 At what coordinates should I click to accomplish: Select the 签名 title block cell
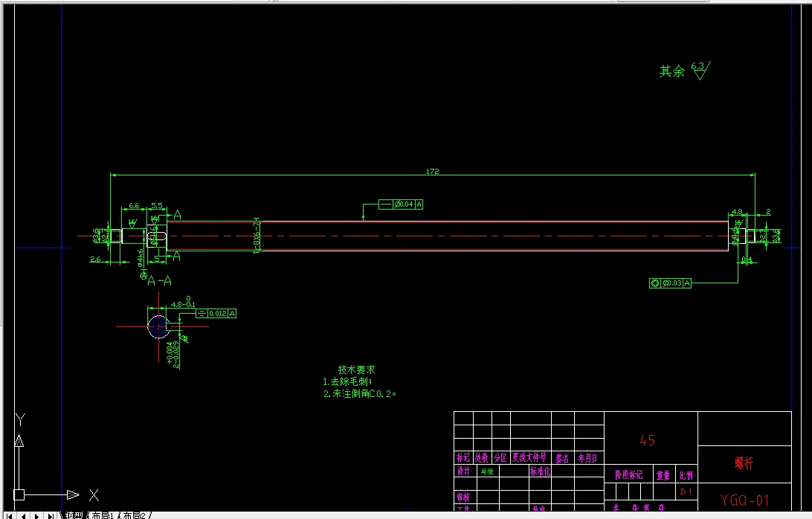(562, 458)
